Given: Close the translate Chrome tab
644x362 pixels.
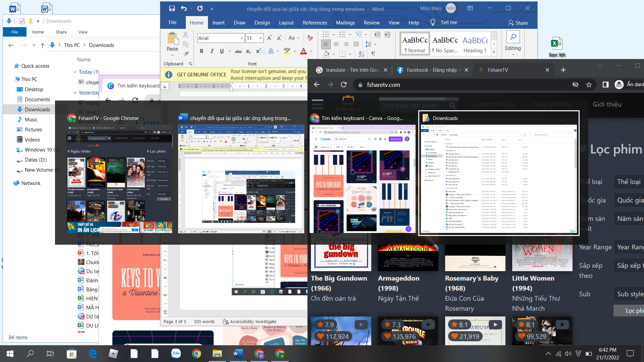Looking at the screenshot, I should pyautogui.click(x=385, y=70).
